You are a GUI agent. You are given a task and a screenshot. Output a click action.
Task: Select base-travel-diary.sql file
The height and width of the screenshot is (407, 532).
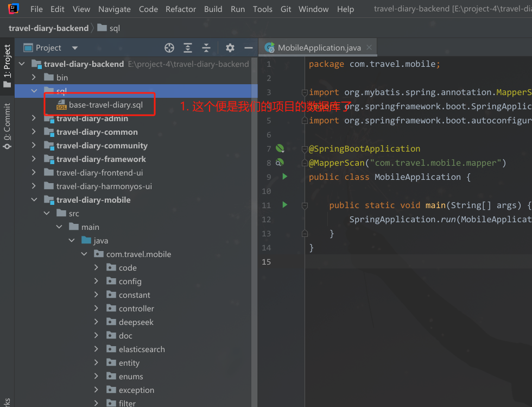point(105,105)
